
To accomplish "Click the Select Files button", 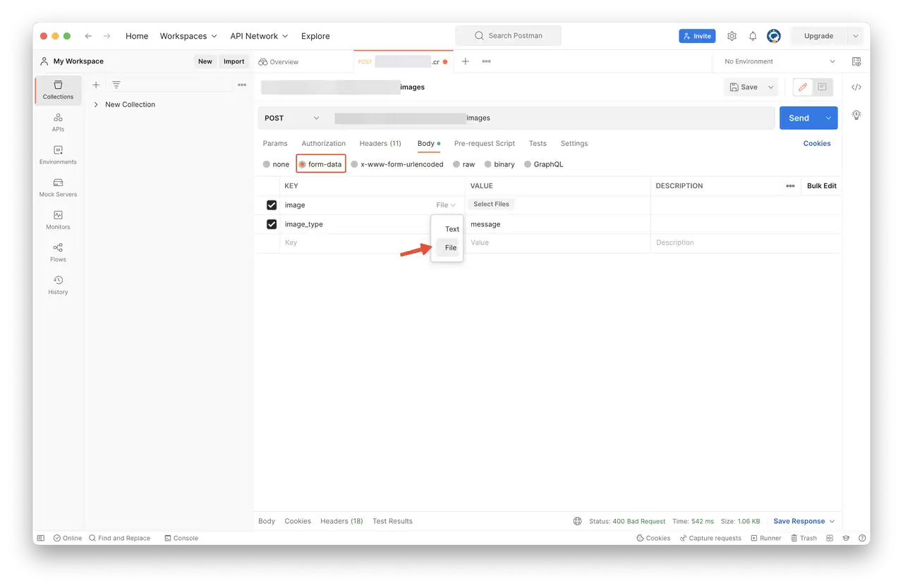I will coord(491,204).
